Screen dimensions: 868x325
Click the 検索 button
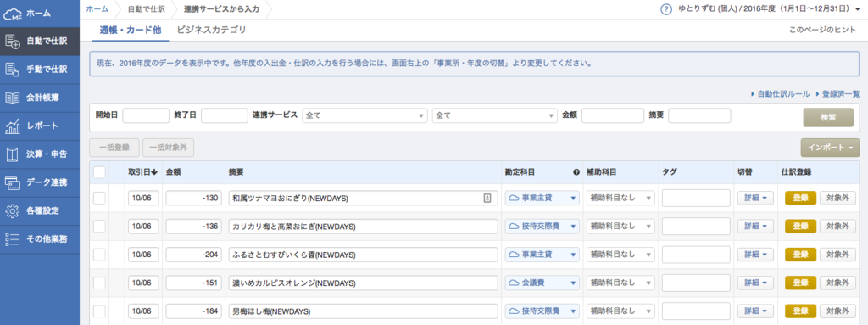(828, 117)
